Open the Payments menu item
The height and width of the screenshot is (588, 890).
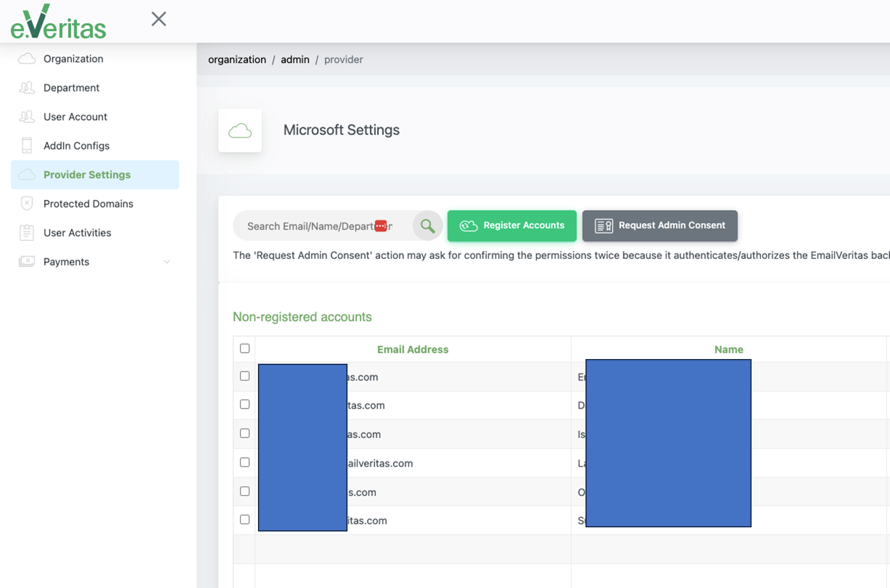[x=95, y=261]
